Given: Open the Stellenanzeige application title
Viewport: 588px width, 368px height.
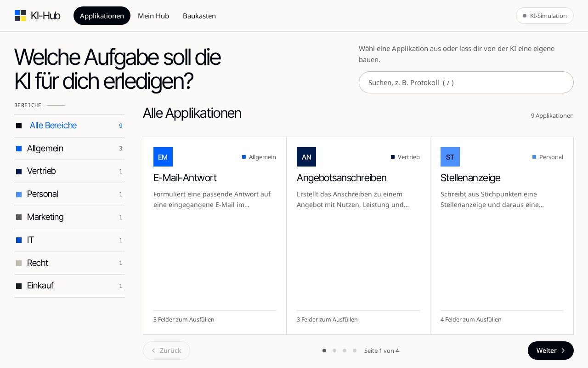Looking at the screenshot, I should pos(470,178).
